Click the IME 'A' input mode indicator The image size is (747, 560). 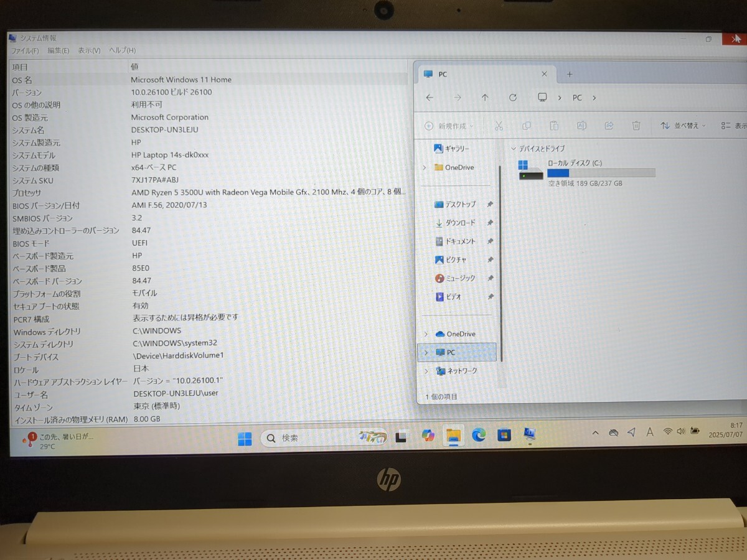click(x=650, y=432)
